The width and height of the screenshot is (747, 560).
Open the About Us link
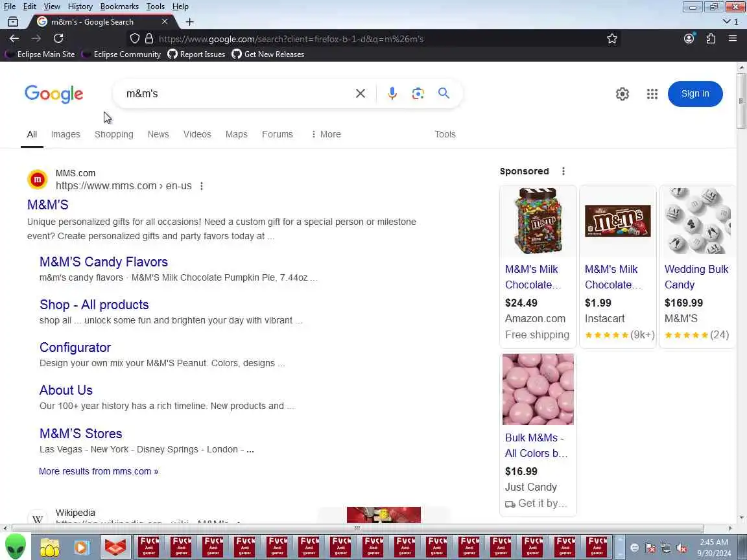coord(65,390)
